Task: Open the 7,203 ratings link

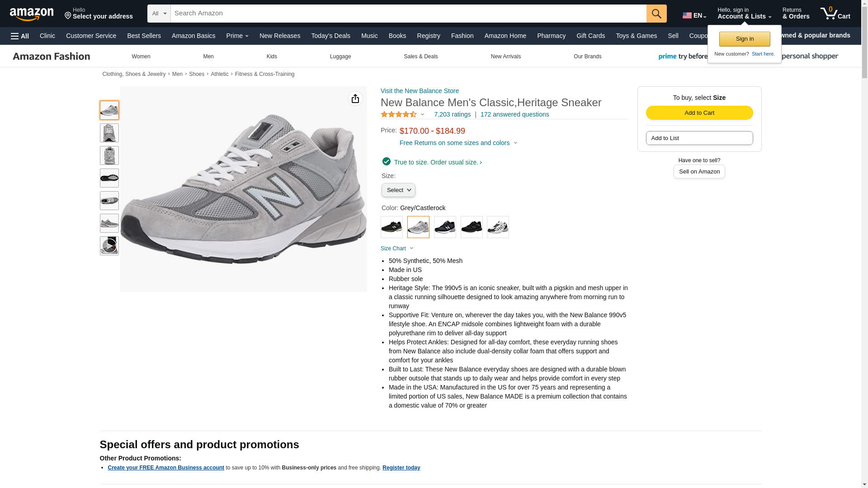Action: tap(452, 115)
